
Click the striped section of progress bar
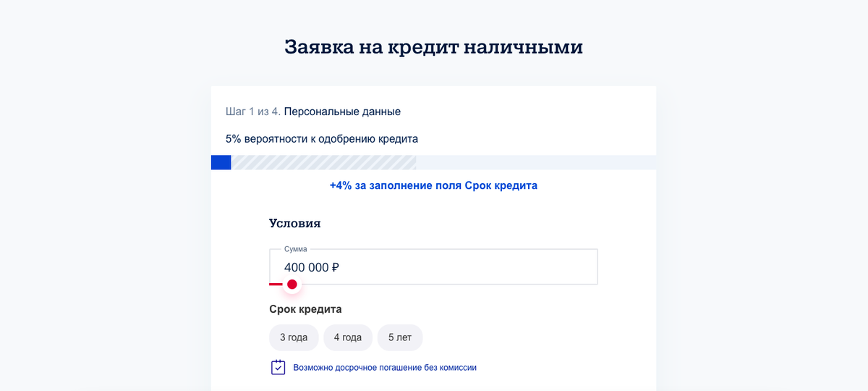pos(323,162)
